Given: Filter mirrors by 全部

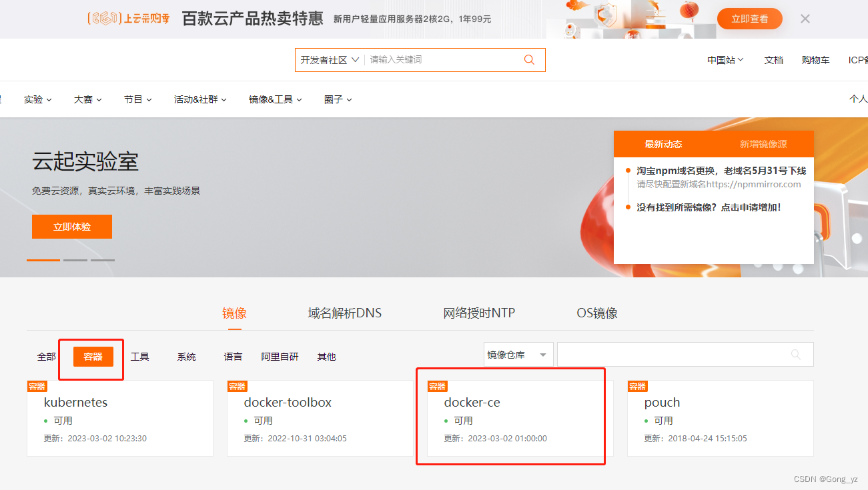Looking at the screenshot, I should click(x=47, y=357).
